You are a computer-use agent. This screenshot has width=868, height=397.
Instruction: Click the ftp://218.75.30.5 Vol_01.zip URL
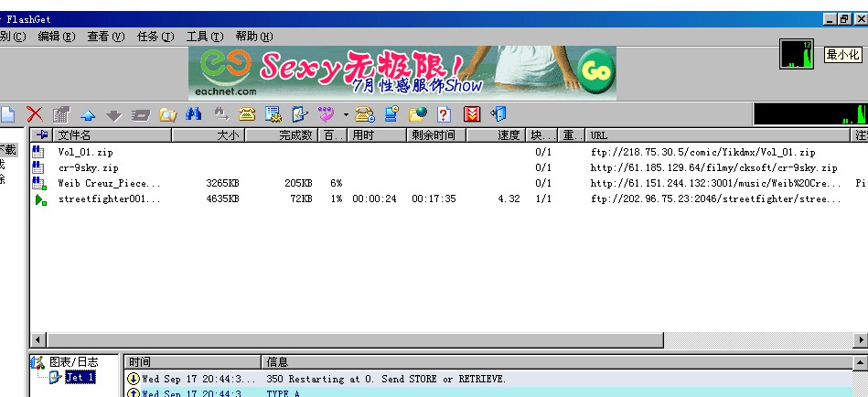(x=703, y=152)
